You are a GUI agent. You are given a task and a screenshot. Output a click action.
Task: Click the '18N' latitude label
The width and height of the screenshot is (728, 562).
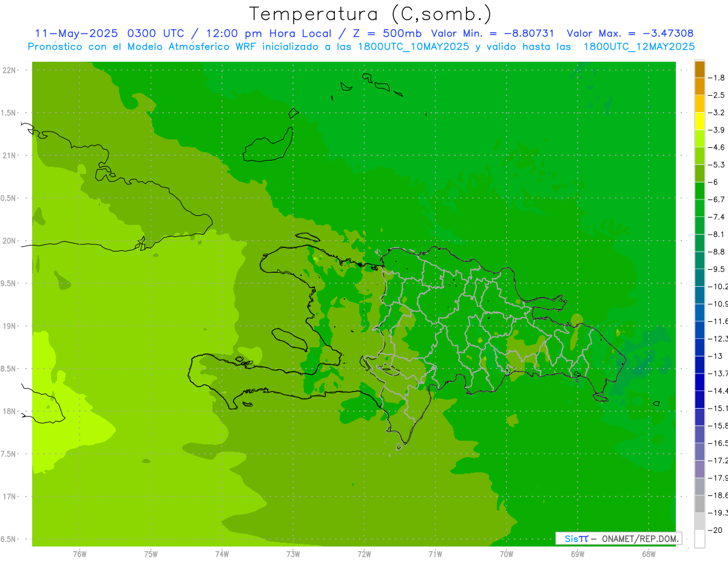(x=10, y=411)
